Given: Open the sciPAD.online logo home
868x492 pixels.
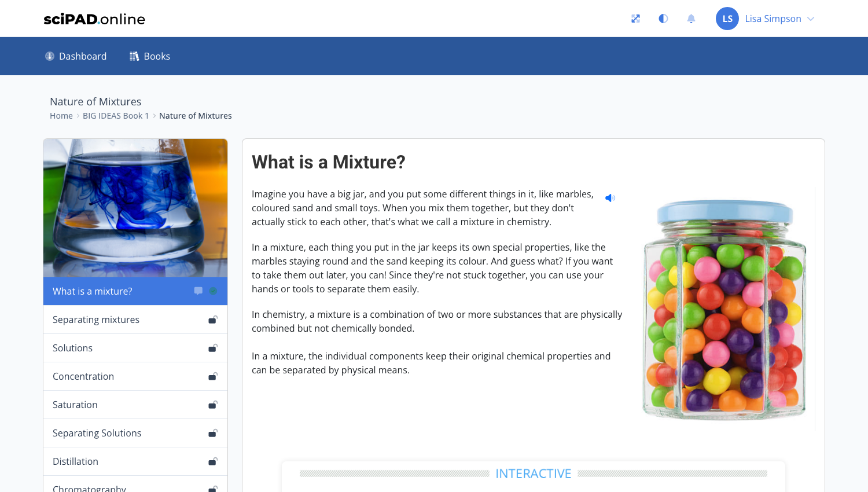Looking at the screenshot, I should click(94, 19).
